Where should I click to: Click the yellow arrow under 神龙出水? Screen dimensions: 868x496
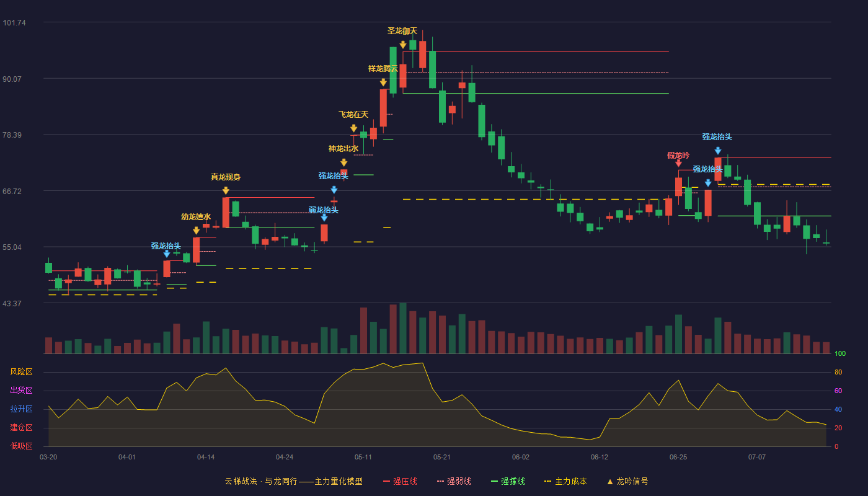click(x=343, y=162)
